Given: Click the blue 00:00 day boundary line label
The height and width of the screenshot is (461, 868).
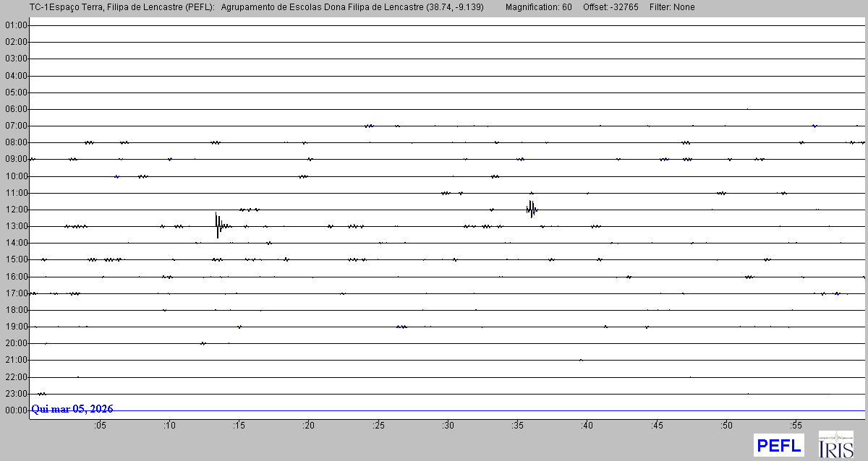Looking at the screenshot, I should (x=15, y=410).
